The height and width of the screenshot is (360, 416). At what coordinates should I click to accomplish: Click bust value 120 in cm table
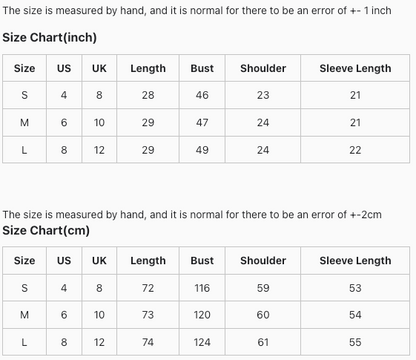click(x=202, y=315)
